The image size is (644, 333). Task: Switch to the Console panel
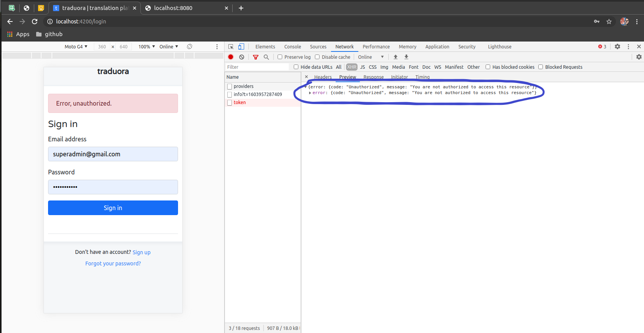(x=293, y=46)
